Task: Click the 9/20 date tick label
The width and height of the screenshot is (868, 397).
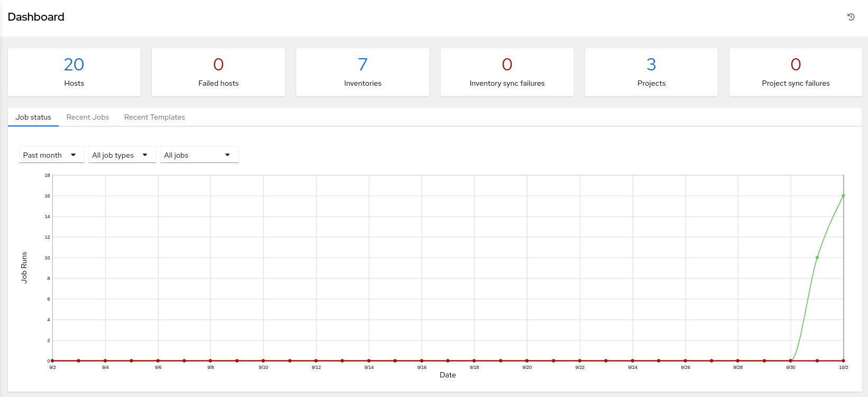Action: (527, 367)
